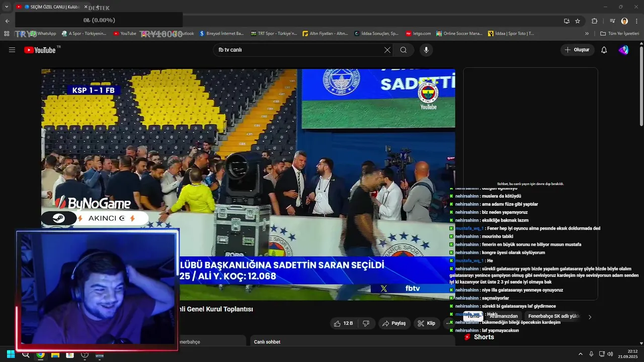644x362 pixels.
Task: Go back with the browser back arrow
Action: click(7, 21)
